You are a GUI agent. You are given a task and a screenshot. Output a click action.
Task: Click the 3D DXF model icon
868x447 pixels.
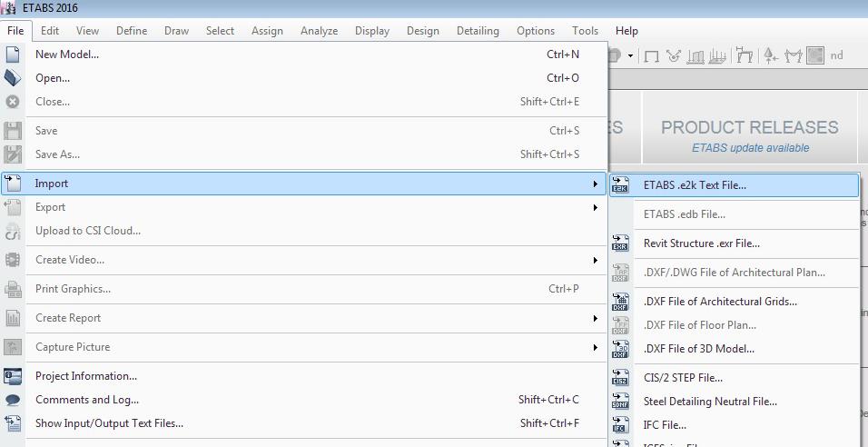coord(620,349)
